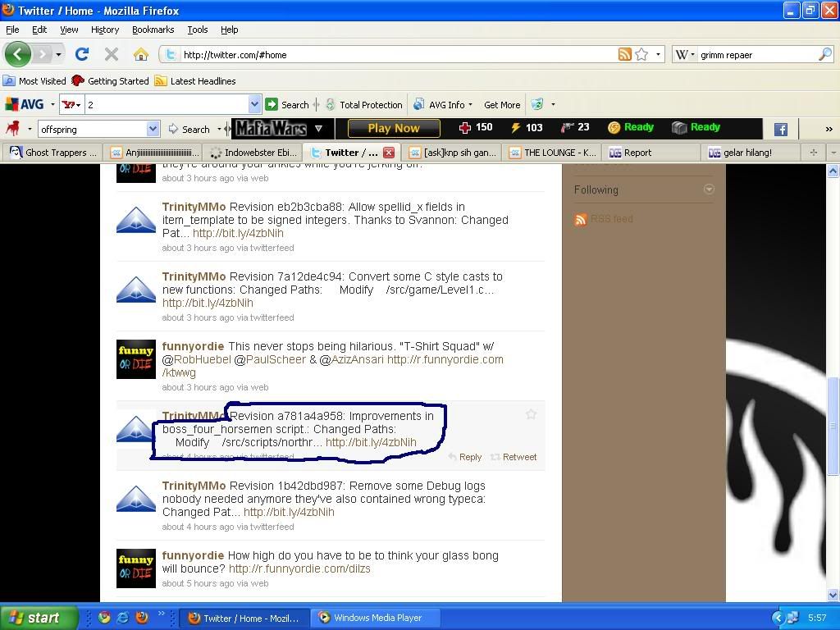Open the Most Visited bookmarks folder
The width and height of the screenshot is (840, 630).
[34, 81]
